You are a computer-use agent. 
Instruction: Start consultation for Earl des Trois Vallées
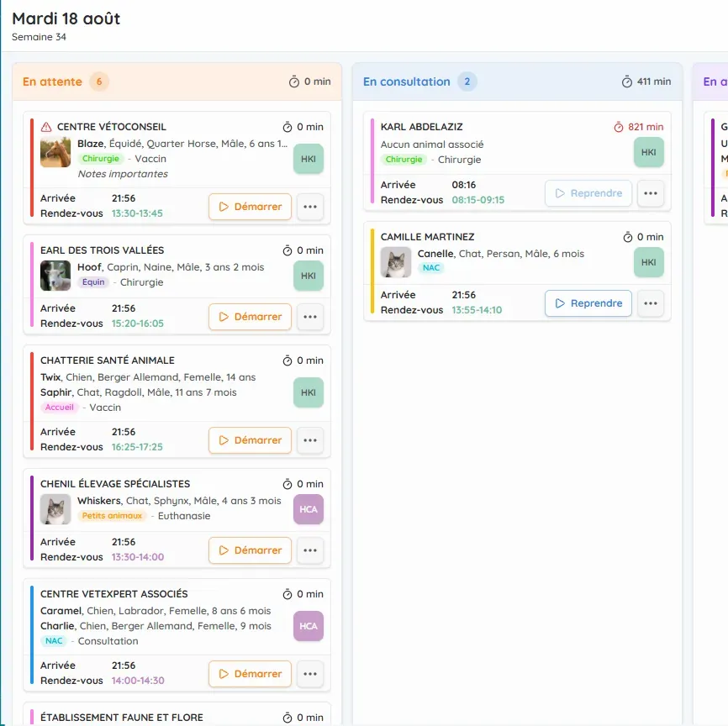(250, 317)
